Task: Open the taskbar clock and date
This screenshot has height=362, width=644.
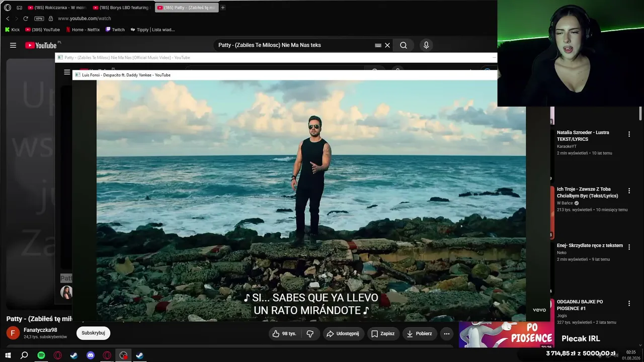Action: (631, 355)
